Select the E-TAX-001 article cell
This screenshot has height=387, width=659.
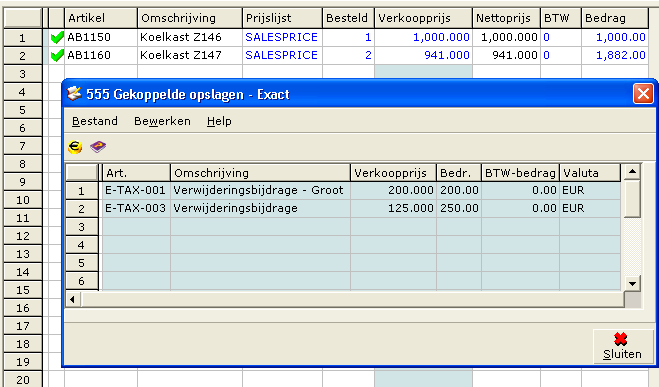click(135, 190)
